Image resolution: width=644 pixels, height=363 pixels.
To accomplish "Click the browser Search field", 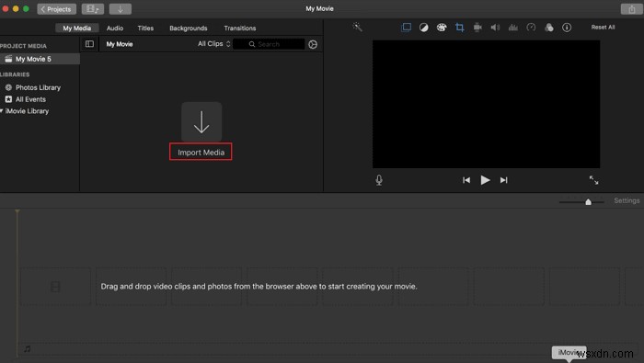I will click(x=269, y=44).
